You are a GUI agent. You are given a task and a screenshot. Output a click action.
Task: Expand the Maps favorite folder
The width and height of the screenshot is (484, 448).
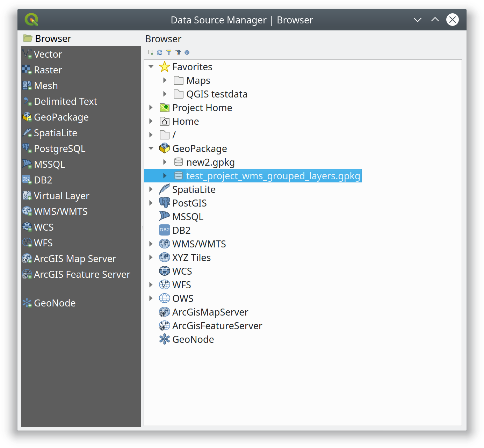point(165,80)
